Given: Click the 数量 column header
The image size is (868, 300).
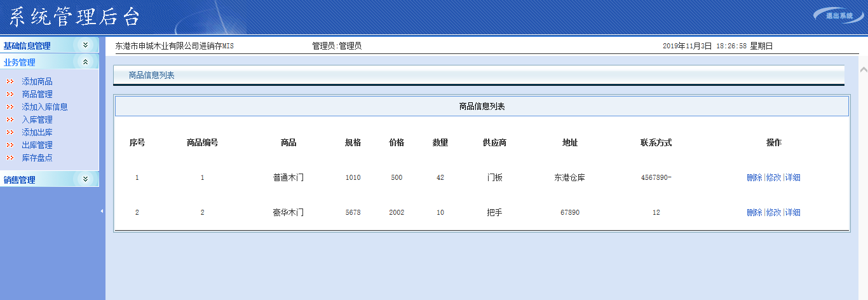Looking at the screenshot, I should pos(440,142).
